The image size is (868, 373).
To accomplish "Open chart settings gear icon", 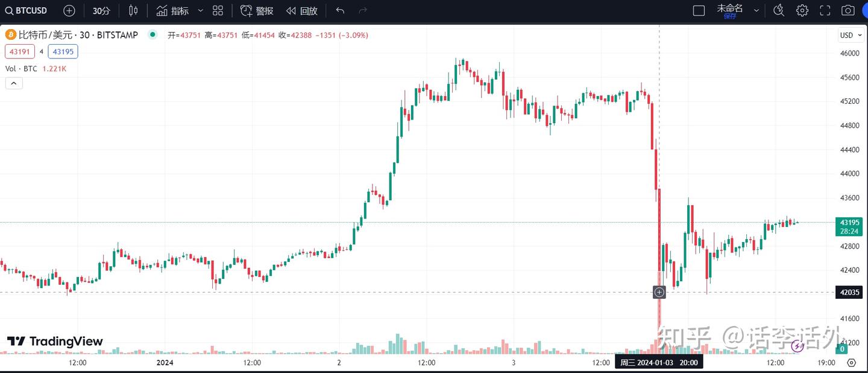I will coord(802,11).
